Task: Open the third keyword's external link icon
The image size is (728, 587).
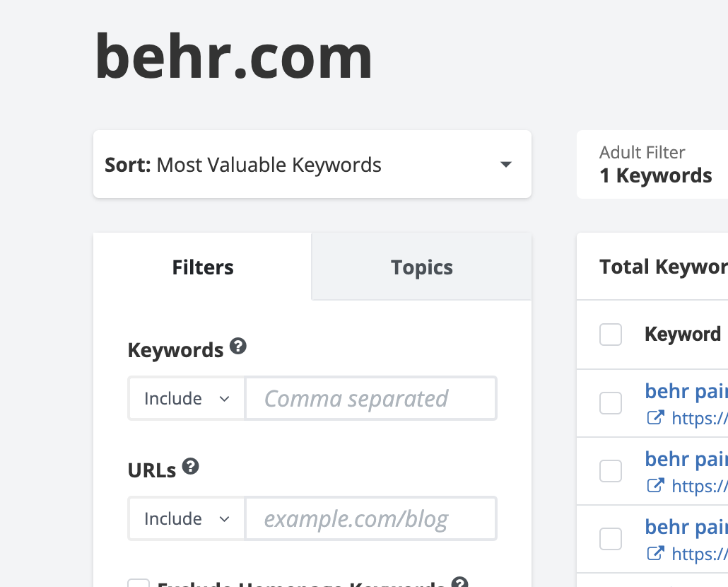Action: (656, 554)
